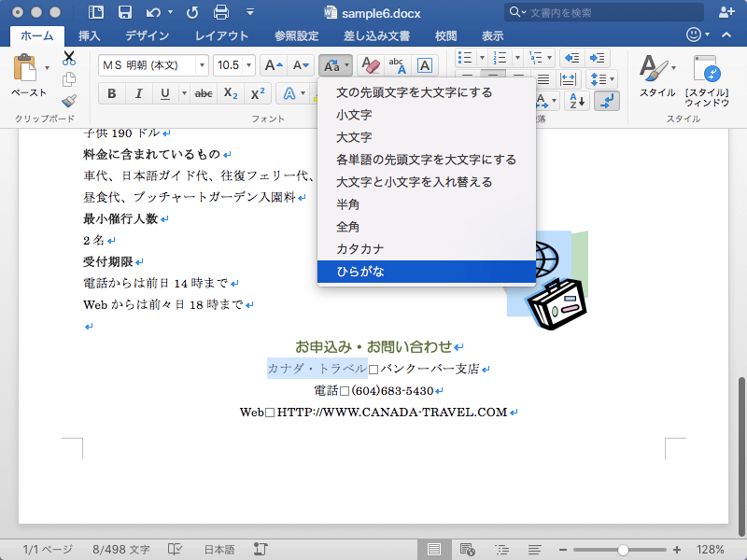
Task: Decrease font size with small A icon
Action: tap(301, 65)
